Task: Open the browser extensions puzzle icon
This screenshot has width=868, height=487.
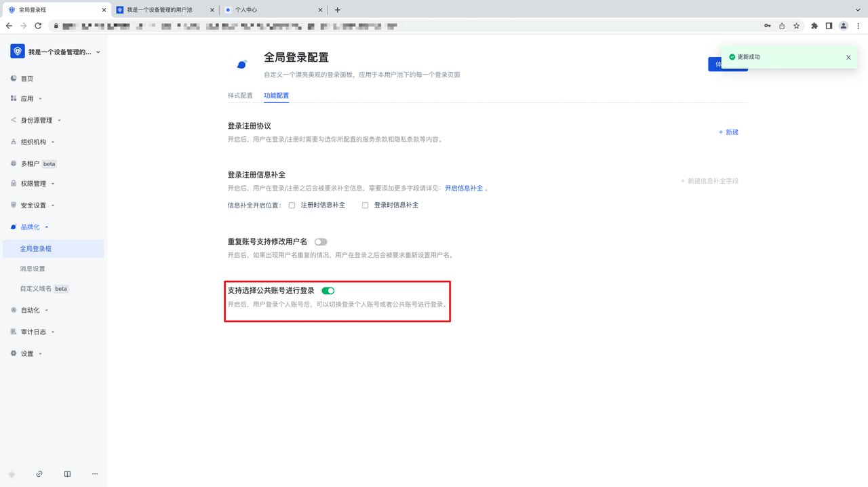Action: click(814, 26)
